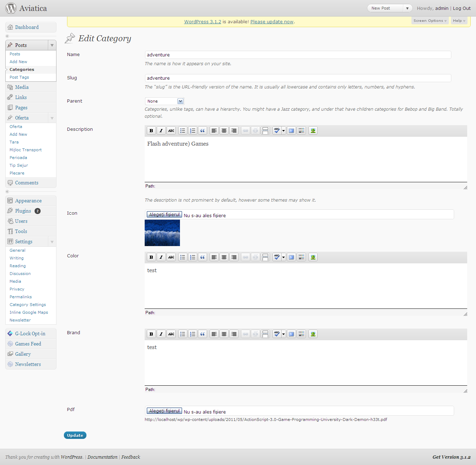
Task: Expand the Screen Options panel
Action: [x=430, y=21]
